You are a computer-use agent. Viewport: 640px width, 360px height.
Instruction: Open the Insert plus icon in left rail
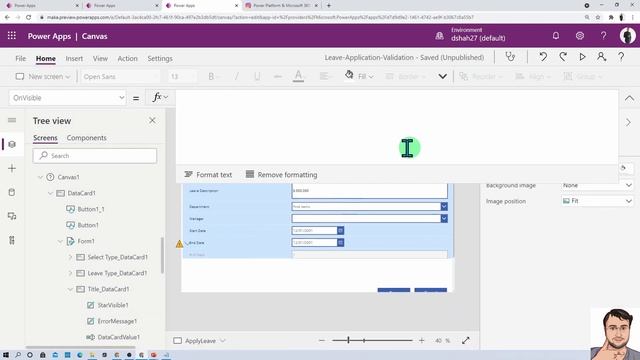click(12, 168)
